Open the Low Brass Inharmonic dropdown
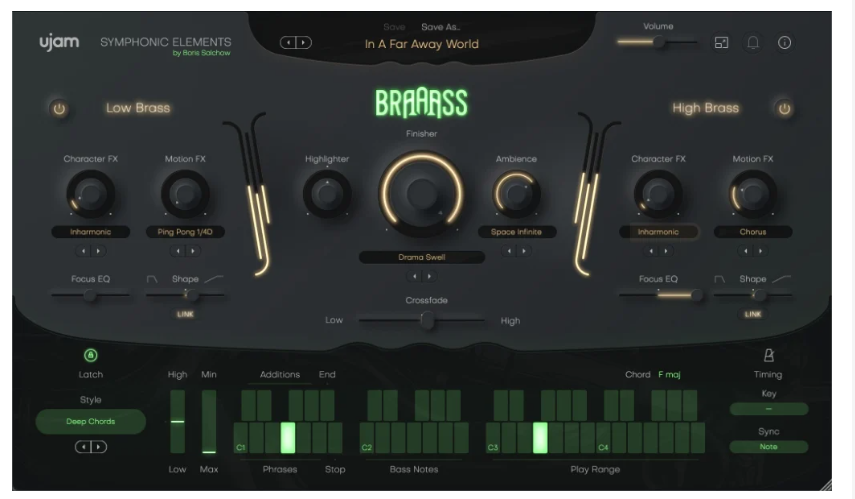 [91, 232]
